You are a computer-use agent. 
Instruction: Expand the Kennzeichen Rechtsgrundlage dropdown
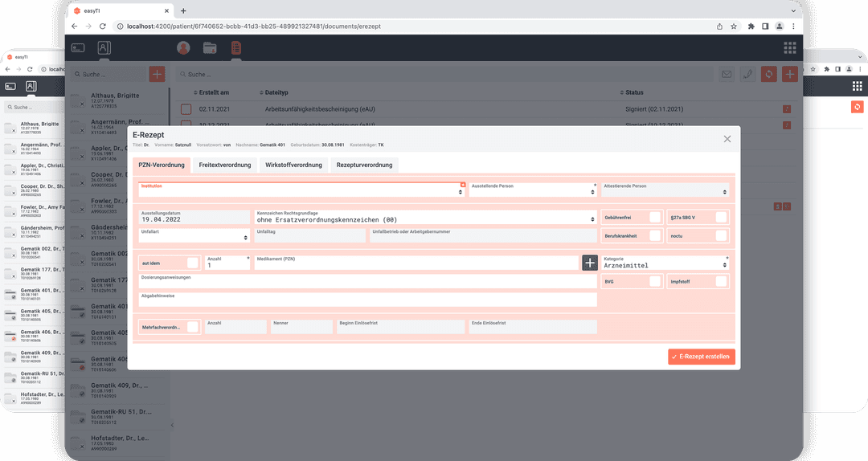point(424,218)
